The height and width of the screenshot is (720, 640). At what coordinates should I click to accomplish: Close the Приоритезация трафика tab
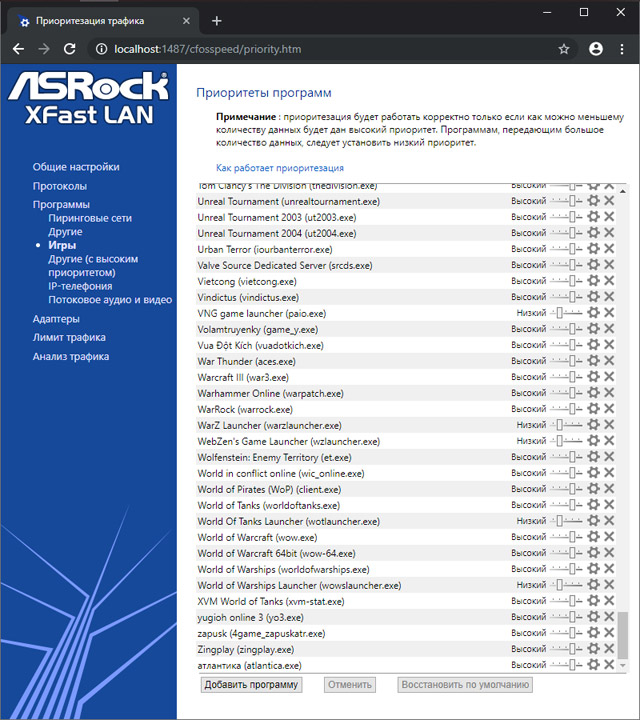point(186,21)
